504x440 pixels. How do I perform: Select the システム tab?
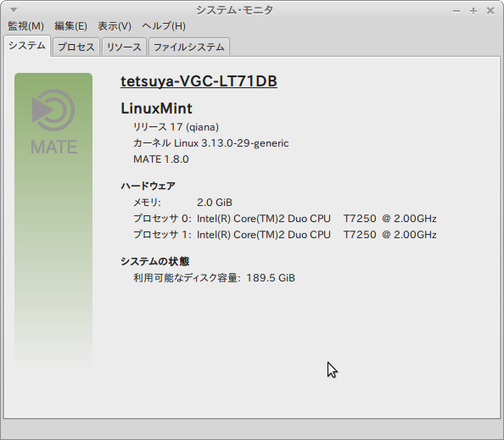pyautogui.click(x=27, y=46)
